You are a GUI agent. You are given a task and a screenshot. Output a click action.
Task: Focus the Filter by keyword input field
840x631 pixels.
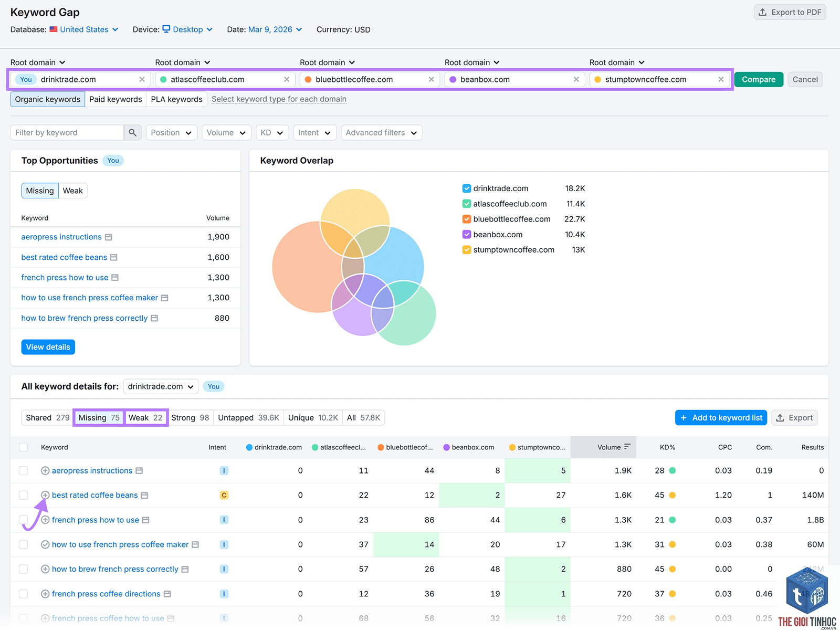pyautogui.click(x=67, y=133)
